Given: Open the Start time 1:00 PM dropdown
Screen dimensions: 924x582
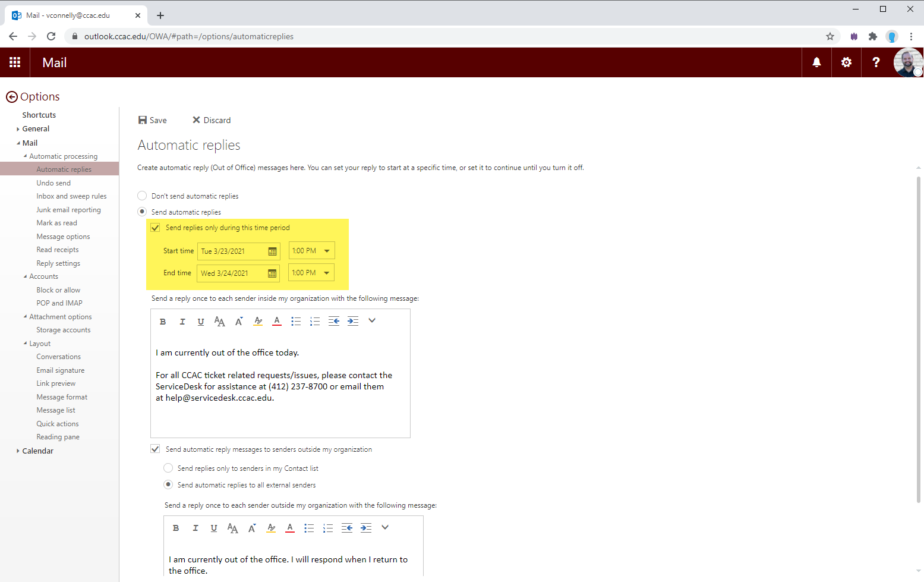Looking at the screenshot, I should pyautogui.click(x=312, y=251).
